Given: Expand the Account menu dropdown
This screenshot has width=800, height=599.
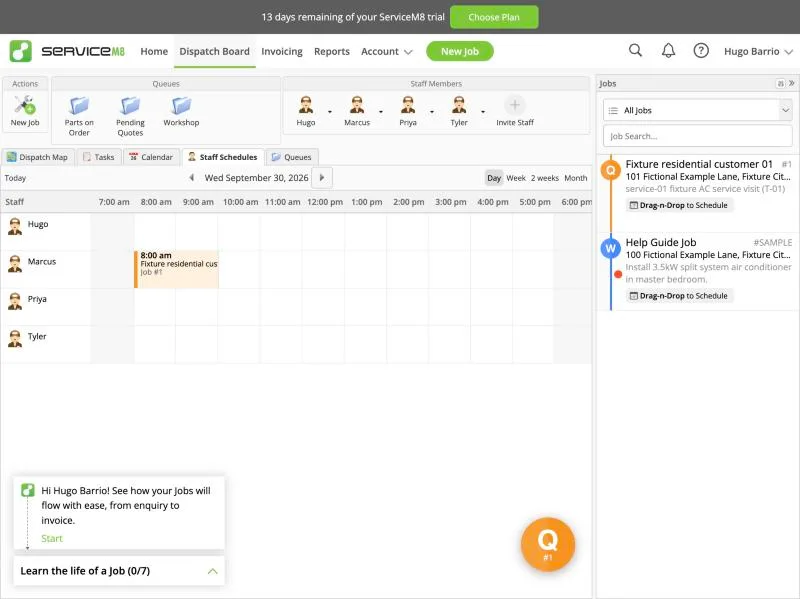Looking at the screenshot, I should pos(386,52).
